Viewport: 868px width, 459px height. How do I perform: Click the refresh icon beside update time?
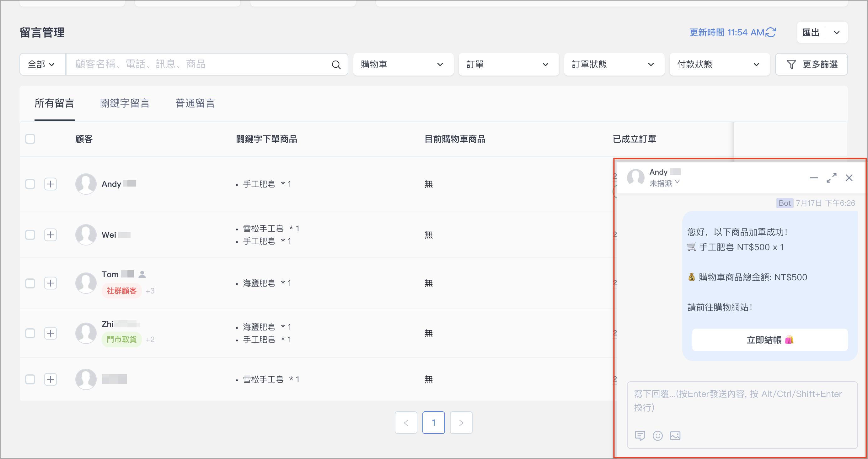(771, 32)
